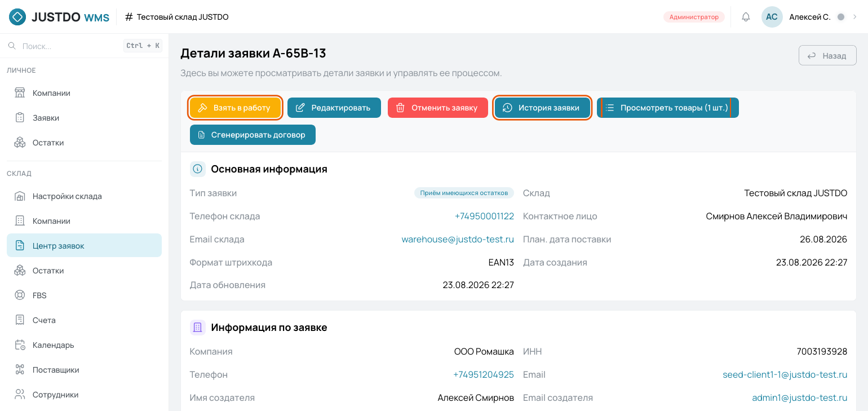
Task: Click the Сотрудники people icon
Action: (x=20, y=395)
